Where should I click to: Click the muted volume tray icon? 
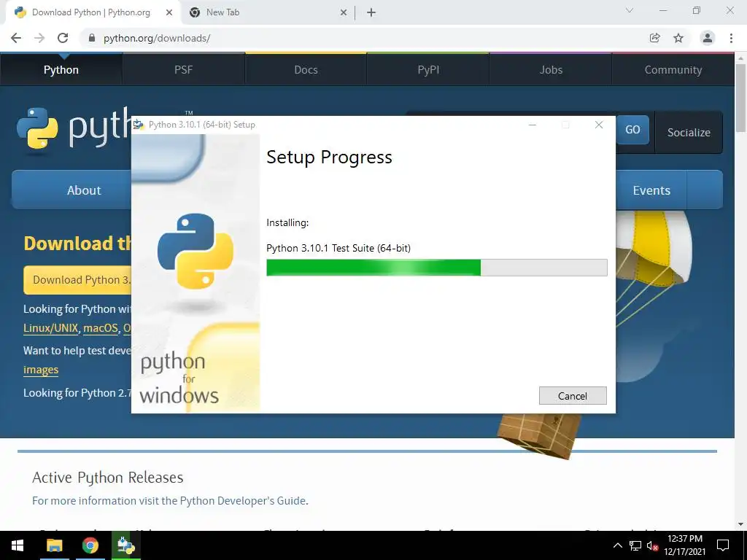(x=652, y=545)
